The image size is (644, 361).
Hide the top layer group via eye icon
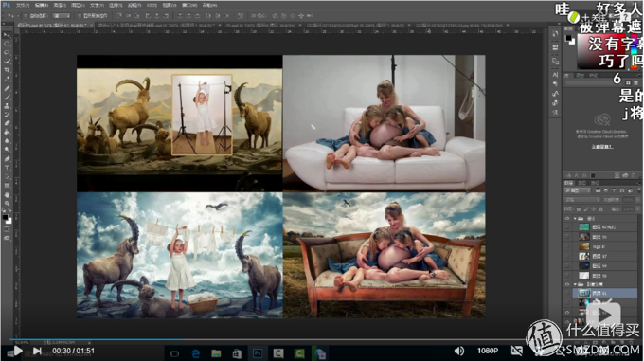[567, 219]
